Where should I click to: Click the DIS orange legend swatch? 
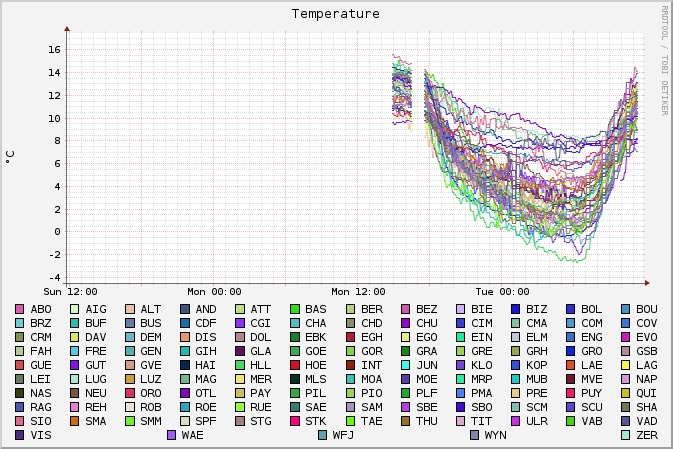[x=185, y=337]
